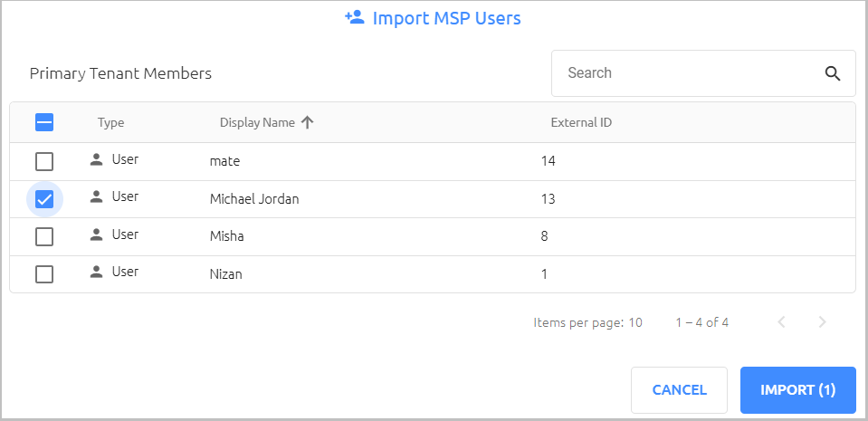Click the user icon in Misha row
This screenshot has height=421, width=868.
point(97,234)
